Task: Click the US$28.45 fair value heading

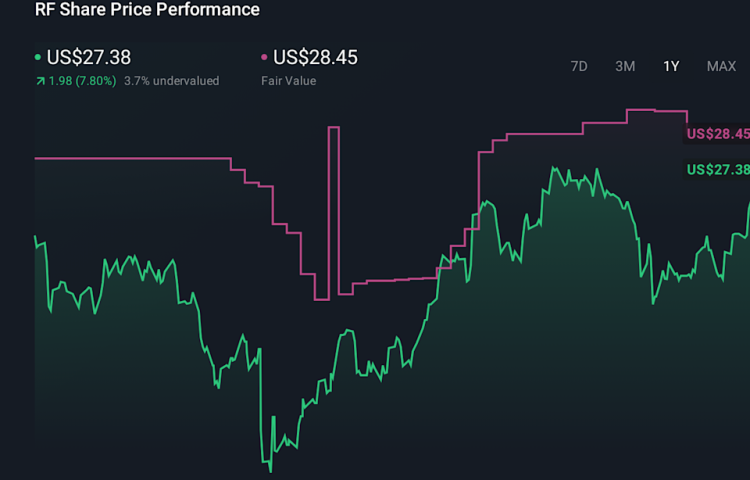Action: 315,58
